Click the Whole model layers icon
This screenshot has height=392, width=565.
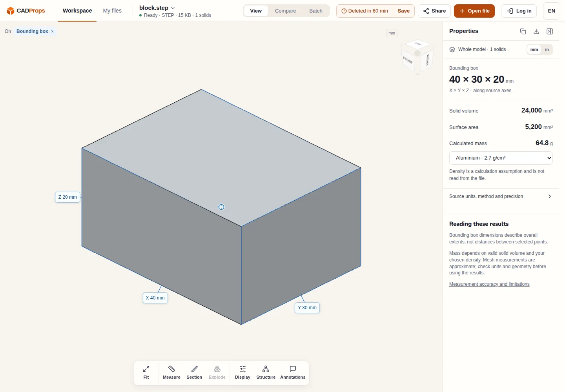[x=452, y=49]
